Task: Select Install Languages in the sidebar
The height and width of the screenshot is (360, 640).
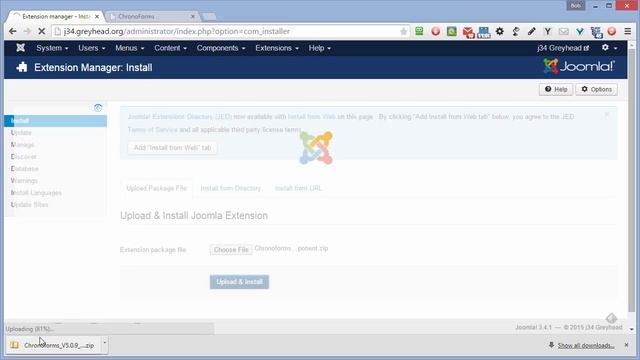Action: point(36,193)
